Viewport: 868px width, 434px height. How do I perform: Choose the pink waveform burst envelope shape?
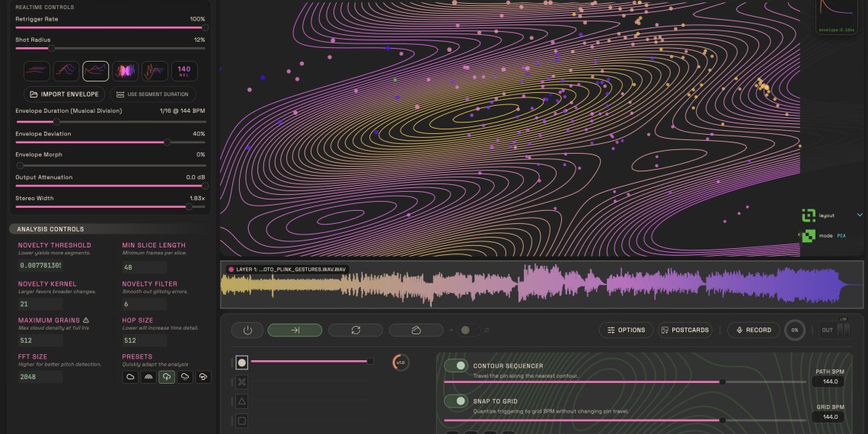[125, 71]
